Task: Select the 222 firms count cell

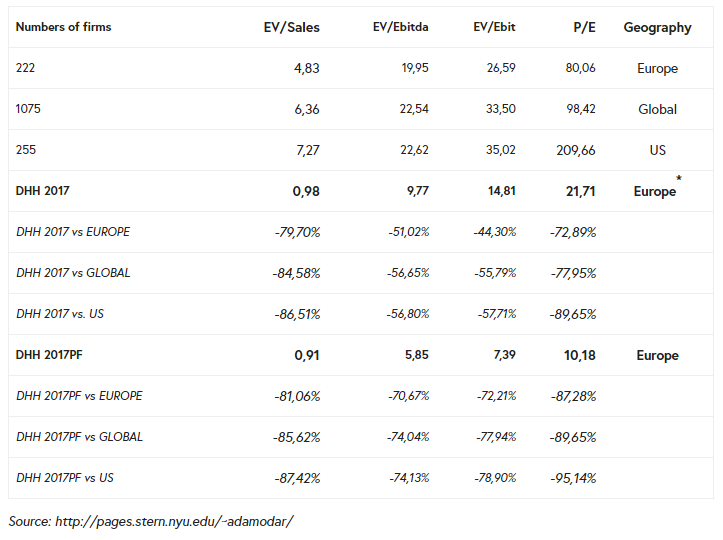Action: pyautogui.click(x=26, y=68)
